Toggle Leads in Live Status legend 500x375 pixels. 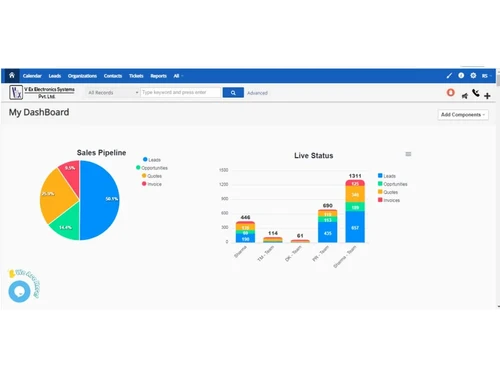click(387, 176)
